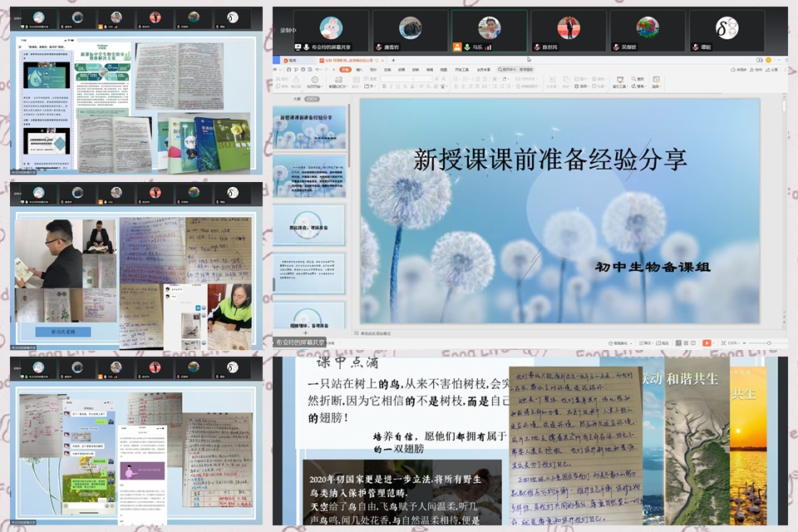Expand the slideshow button dropdown arrow
This screenshot has height=532, width=798.
[x=715, y=343]
